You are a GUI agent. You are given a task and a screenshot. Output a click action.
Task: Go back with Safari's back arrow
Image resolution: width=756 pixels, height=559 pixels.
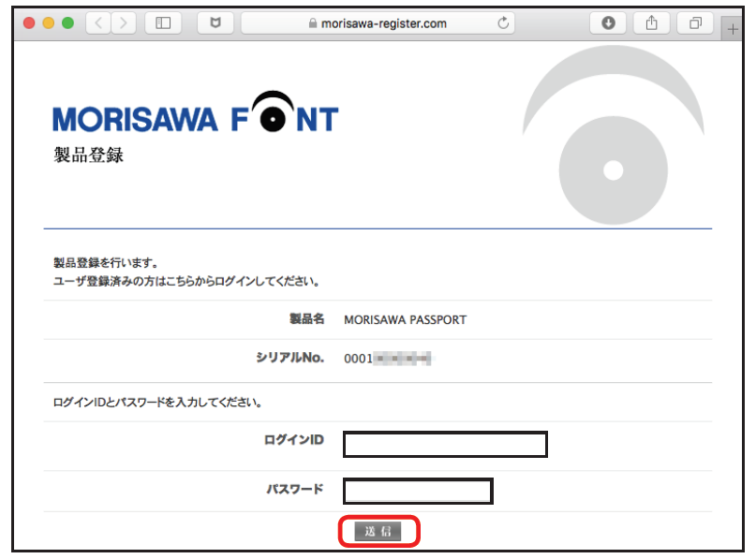(99, 22)
